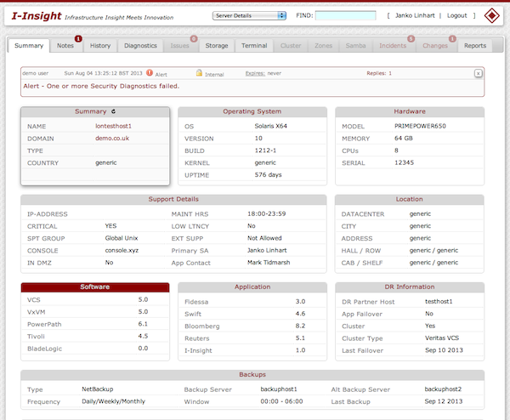
Task: Click inside the FIND search field
Action: (345, 15)
